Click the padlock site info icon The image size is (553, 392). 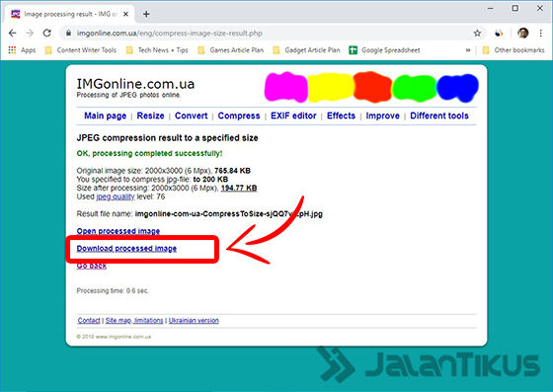point(68,34)
